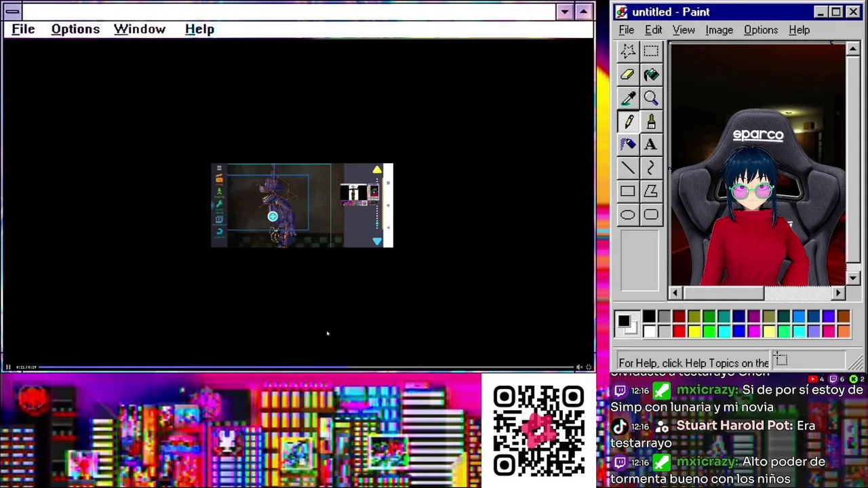The image size is (868, 488).
Task: Open the left window control-menu box
Action: pos(12,12)
